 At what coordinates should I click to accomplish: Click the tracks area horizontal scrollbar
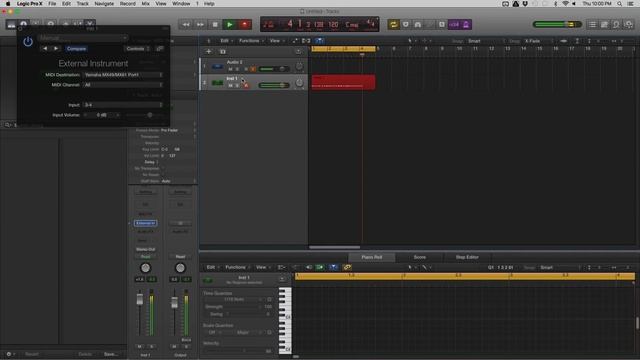click(335, 247)
